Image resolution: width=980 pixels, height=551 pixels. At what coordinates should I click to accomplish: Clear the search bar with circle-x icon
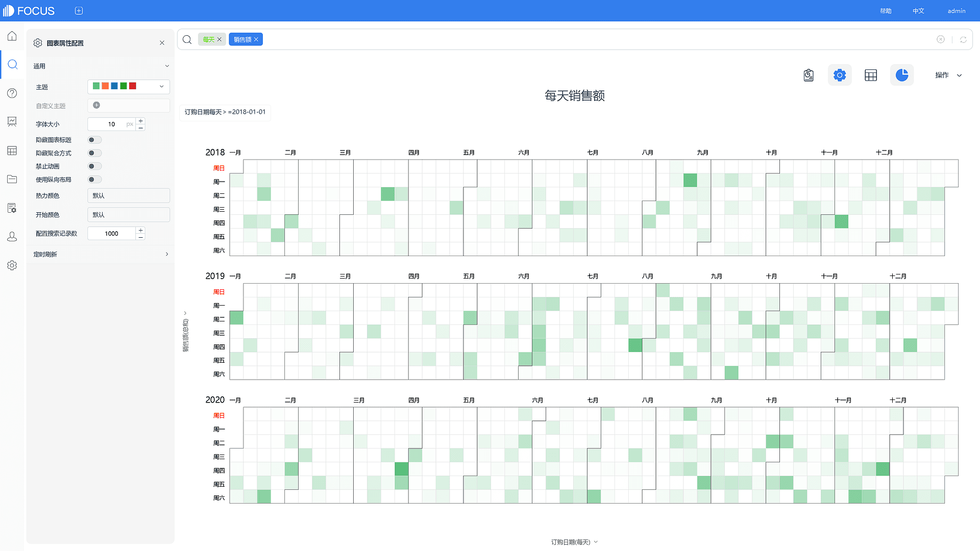[x=941, y=39]
